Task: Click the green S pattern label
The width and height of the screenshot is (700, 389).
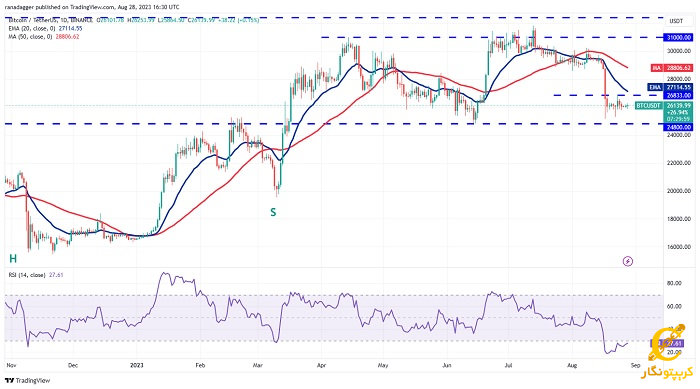Action: coord(273,212)
